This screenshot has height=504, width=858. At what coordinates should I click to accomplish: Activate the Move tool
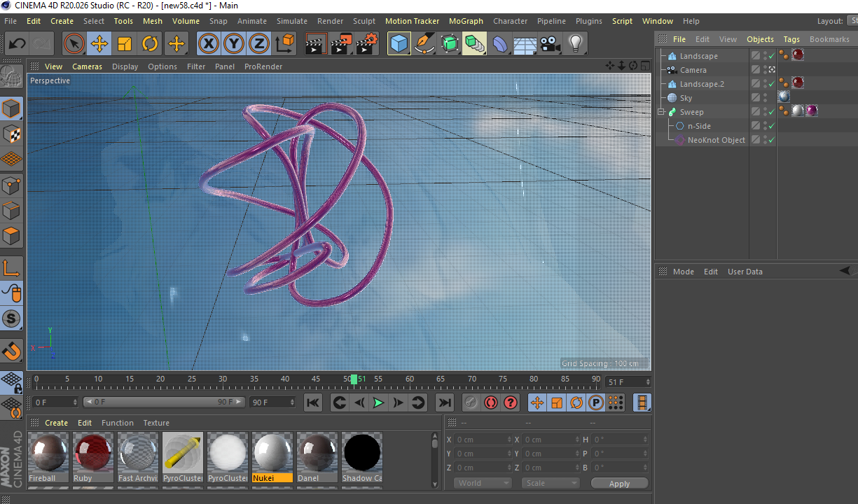[x=99, y=44]
